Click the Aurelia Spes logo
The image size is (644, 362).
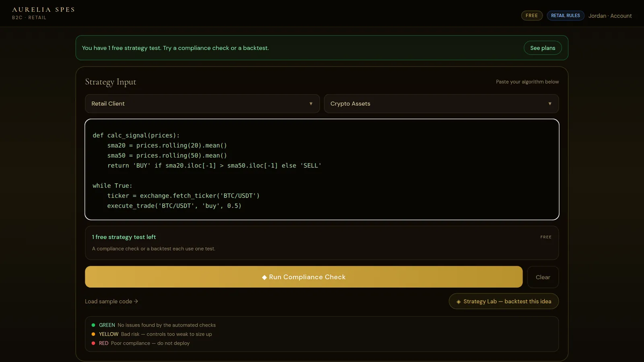click(43, 10)
